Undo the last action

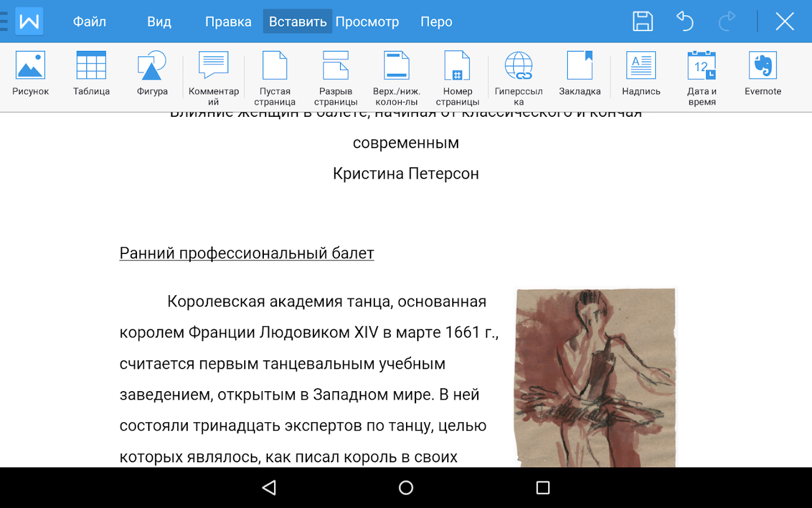pos(685,21)
